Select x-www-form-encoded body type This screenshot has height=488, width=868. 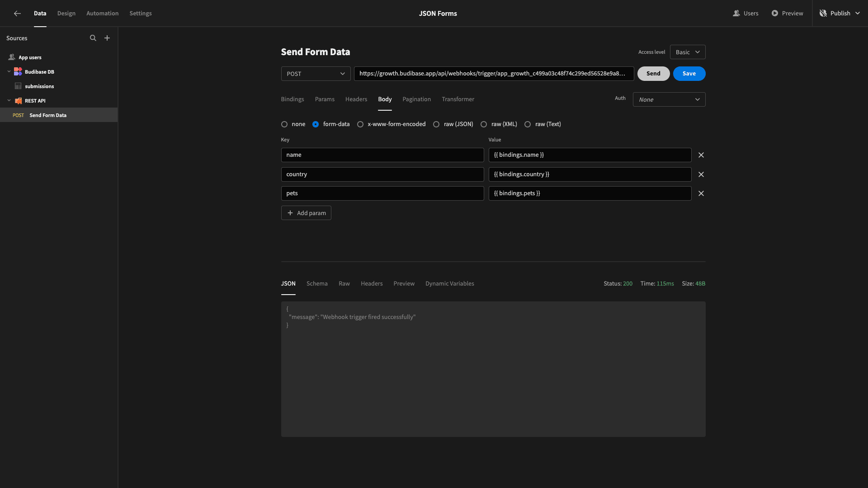coord(360,124)
